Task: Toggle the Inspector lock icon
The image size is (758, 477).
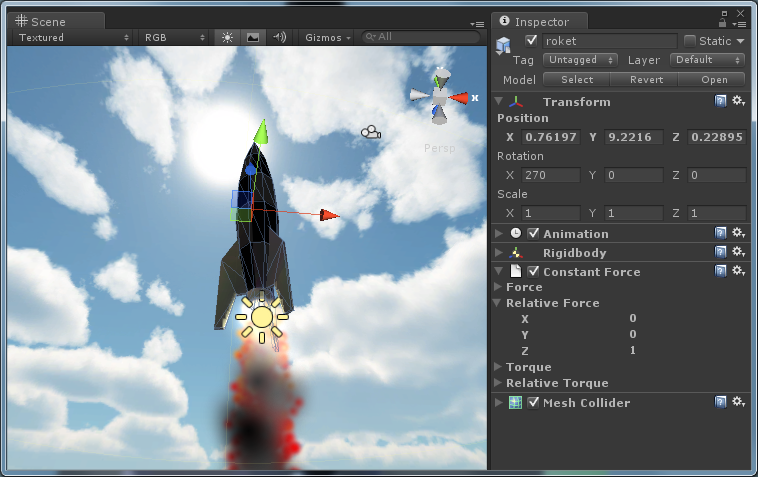Action: click(x=723, y=23)
